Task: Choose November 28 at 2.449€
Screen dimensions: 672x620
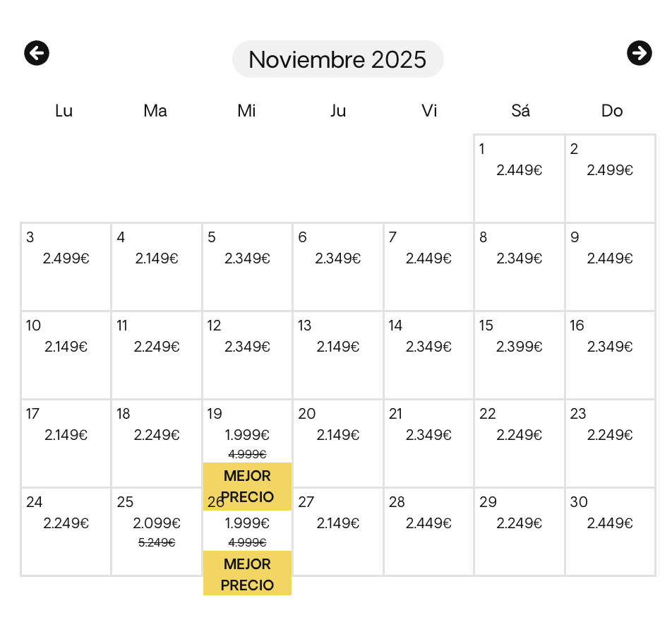Action: coord(428,532)
